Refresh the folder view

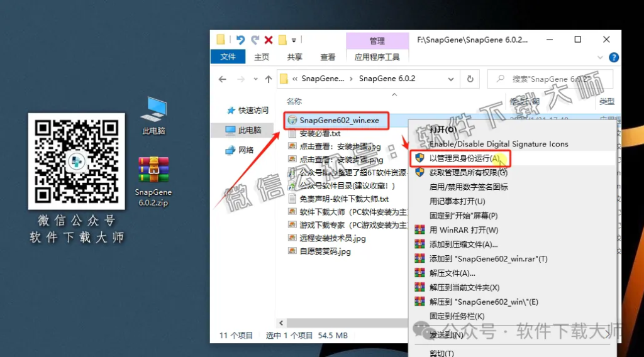pyautogui.click(x=470, y=79)
